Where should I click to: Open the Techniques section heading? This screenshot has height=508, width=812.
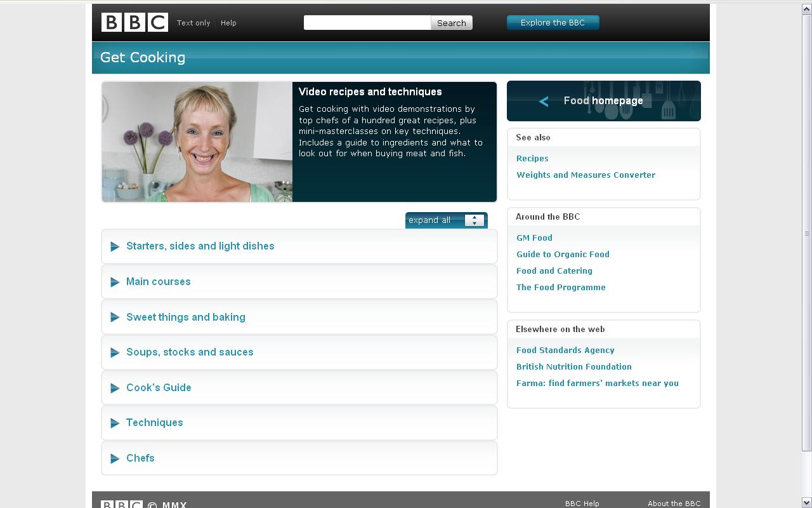tap(155, 422)
